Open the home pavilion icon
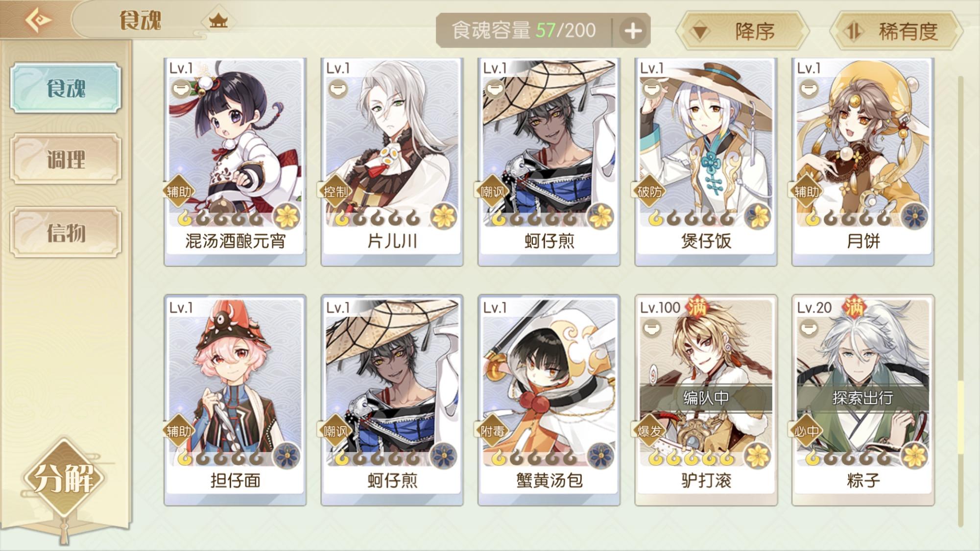The width and height of the screenshot is (980, 551). (x=218, y=21)
